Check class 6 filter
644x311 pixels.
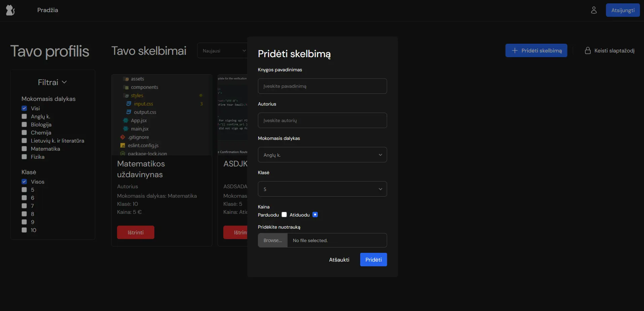[24, 198]
